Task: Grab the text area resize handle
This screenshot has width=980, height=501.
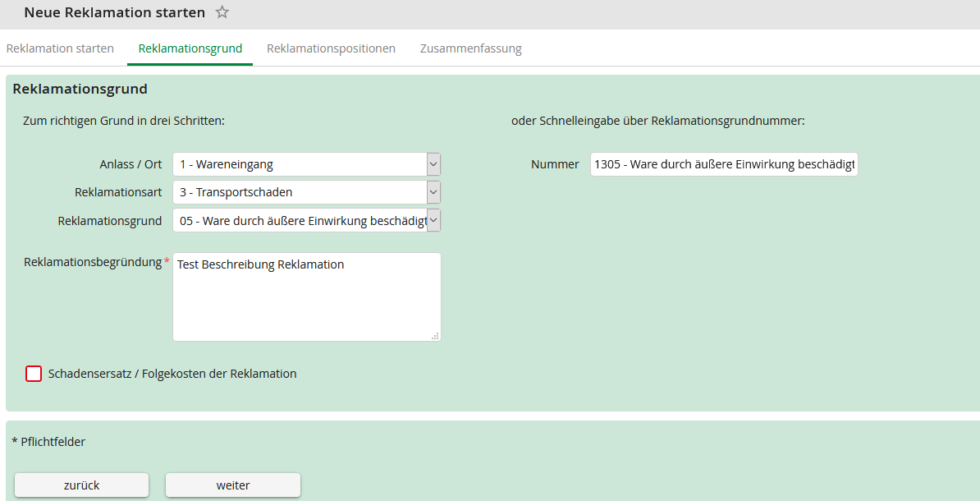Action: (x=435, y=335)
